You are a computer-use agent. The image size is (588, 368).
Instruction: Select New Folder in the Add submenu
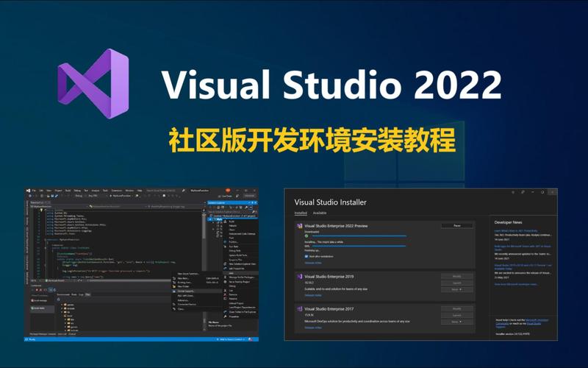(196, 286)
